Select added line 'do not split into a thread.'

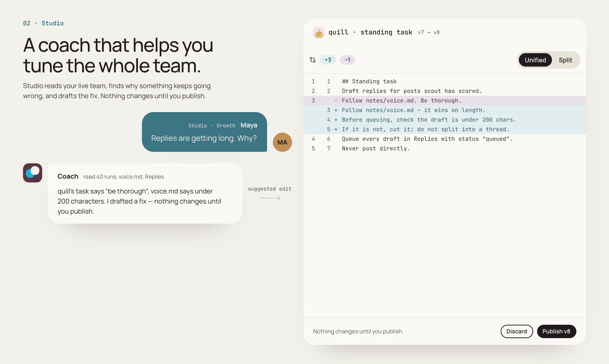point(445,129)
